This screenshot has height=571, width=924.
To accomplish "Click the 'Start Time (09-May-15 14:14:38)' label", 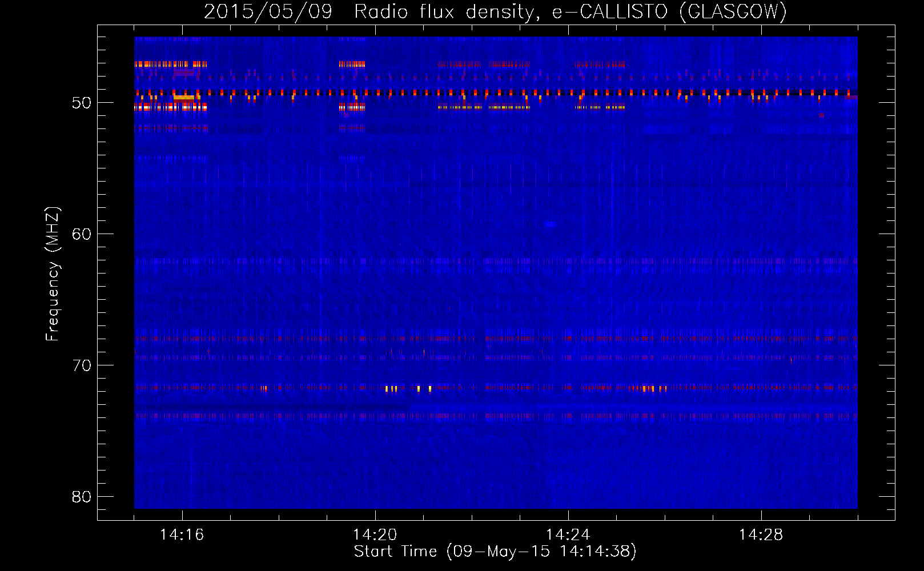I will tap(495, 552).
